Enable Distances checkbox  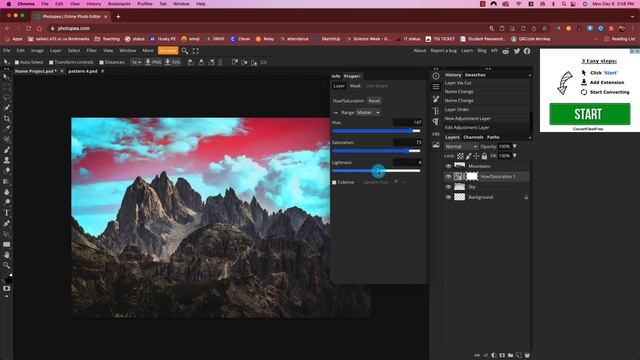tap(101, 62)
